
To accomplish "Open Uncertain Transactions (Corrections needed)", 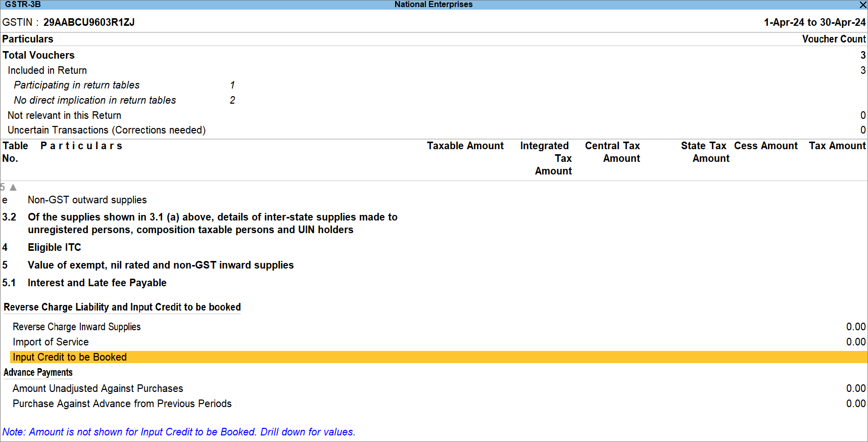I will pyautogui.click(x=106, y=130).
